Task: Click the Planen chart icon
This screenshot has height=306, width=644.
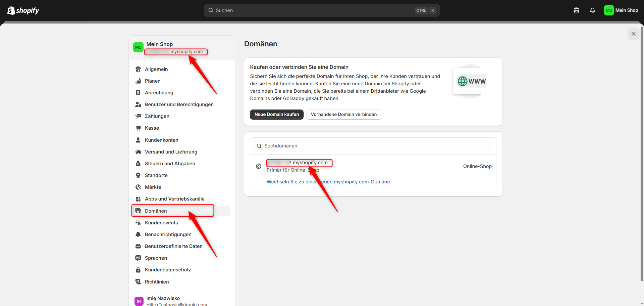Action: click(138, 81)
